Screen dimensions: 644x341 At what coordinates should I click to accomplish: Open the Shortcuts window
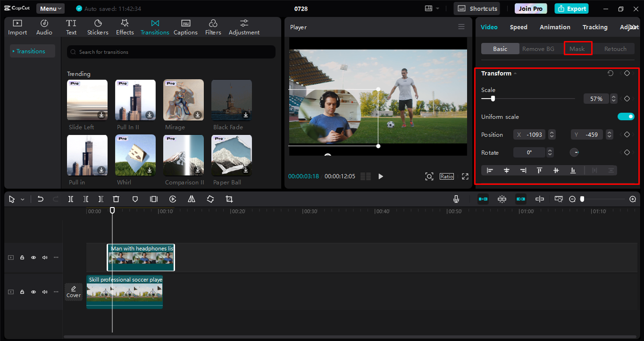[477, 9]
